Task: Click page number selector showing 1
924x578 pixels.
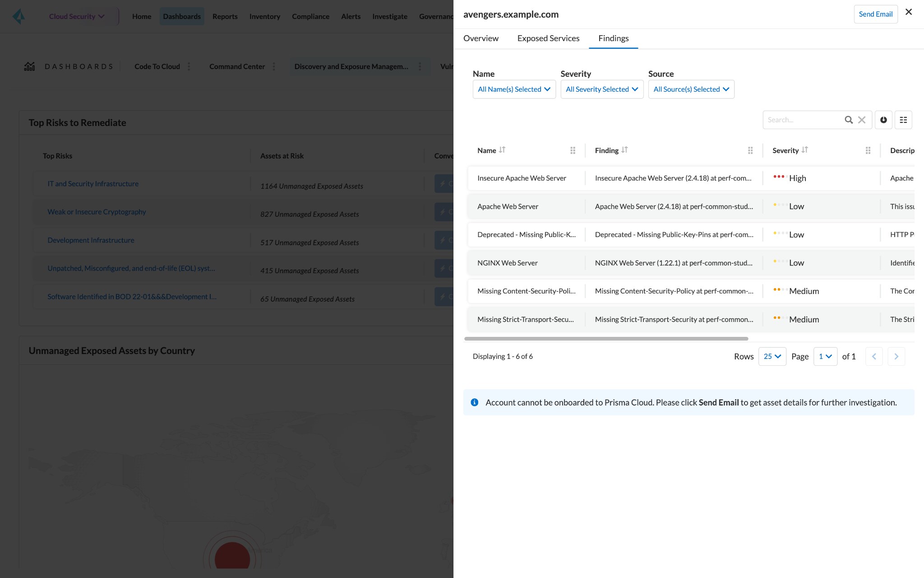Action: 826,356
